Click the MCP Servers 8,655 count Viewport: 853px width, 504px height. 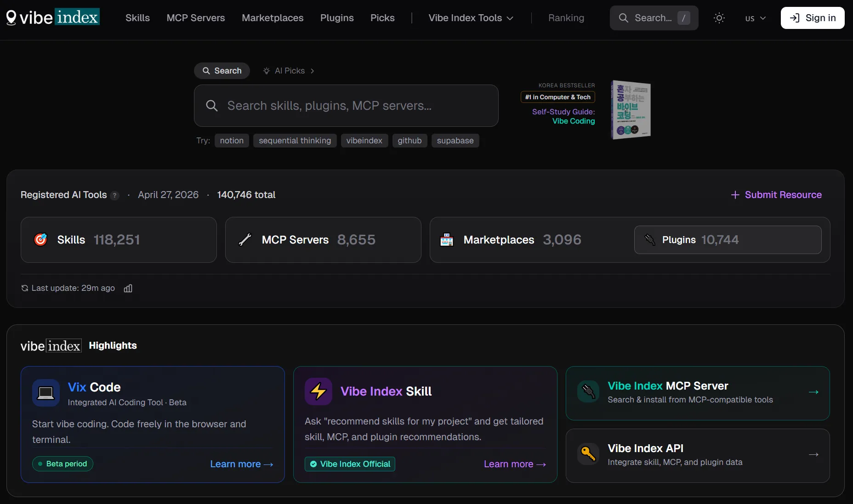pyautogui.click(x=356, y=240)
